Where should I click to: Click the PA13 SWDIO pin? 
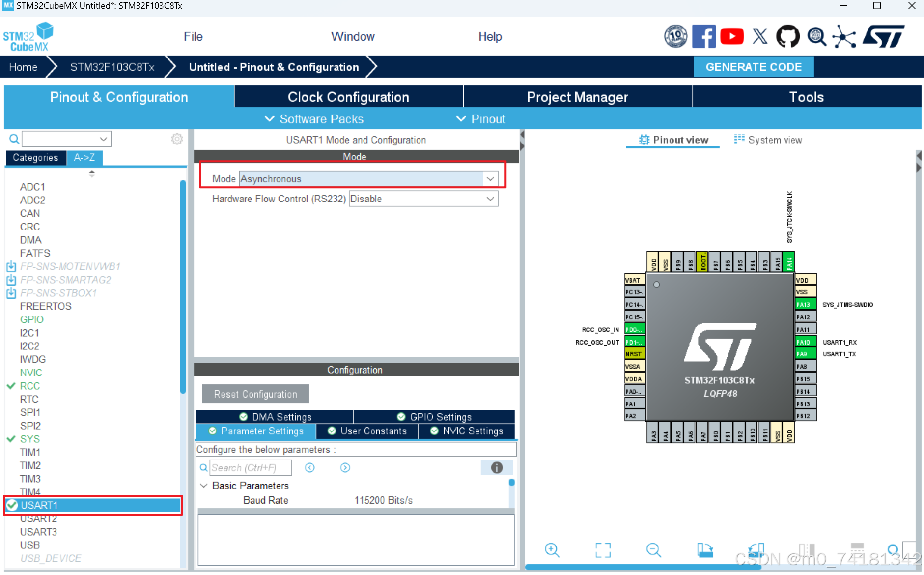coord(806,305)
